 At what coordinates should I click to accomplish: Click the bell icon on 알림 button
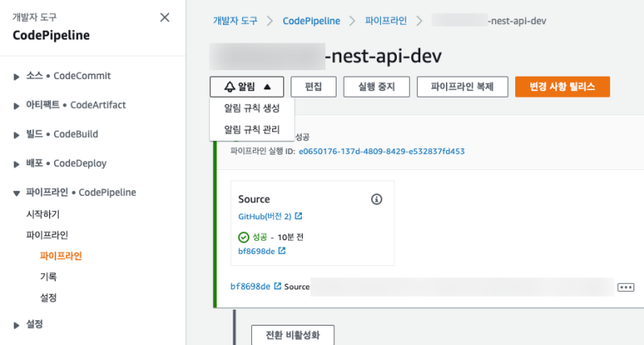[x=229, y=87]
